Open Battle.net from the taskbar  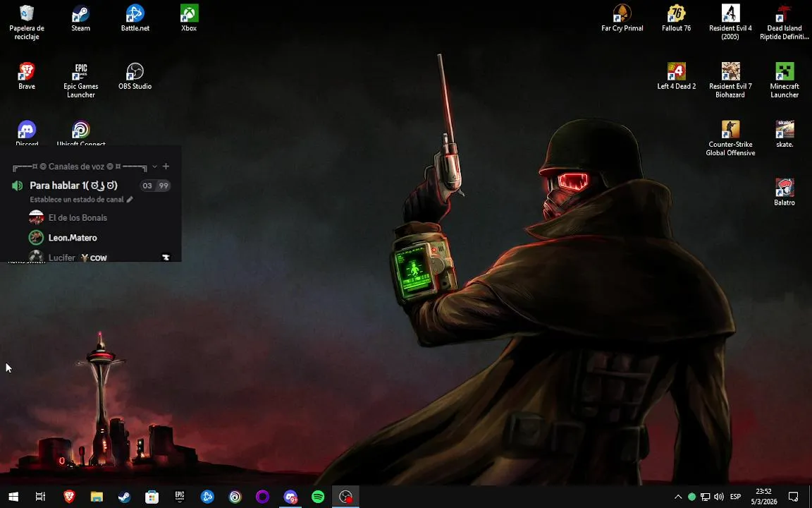click(207, 497)
